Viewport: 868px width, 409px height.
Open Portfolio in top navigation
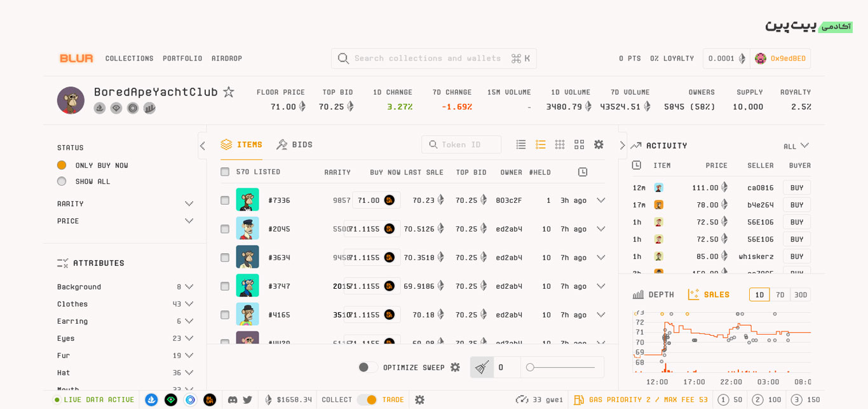point(182,59)
